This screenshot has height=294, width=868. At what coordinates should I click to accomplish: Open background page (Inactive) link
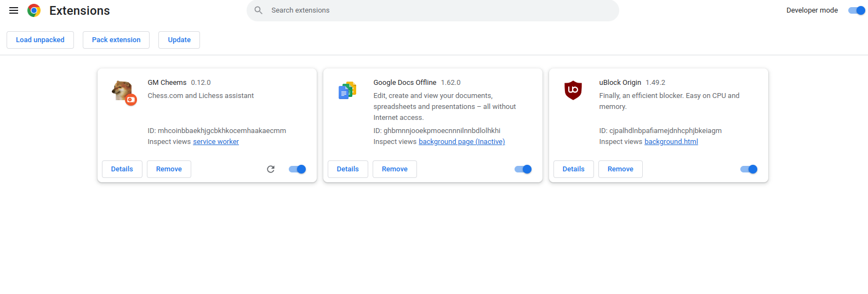(462, 142)
